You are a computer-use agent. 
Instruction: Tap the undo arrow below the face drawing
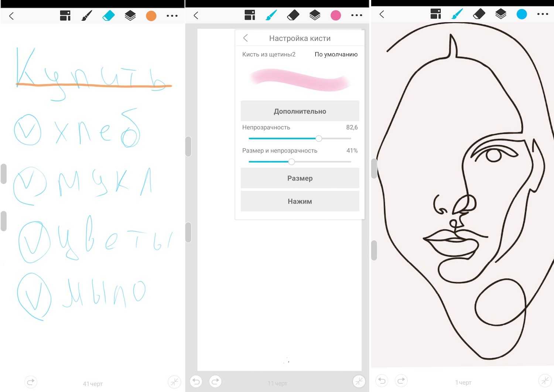(382, 380)
